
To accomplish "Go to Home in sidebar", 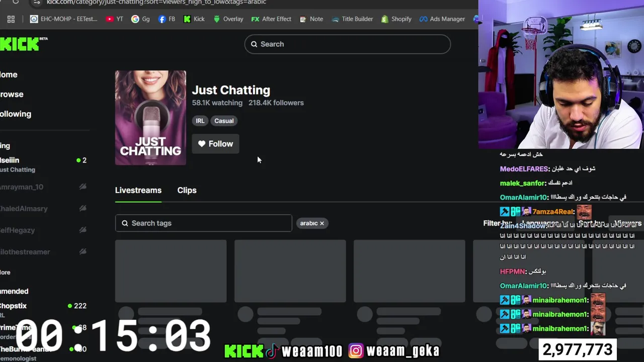I will point(9,75).
